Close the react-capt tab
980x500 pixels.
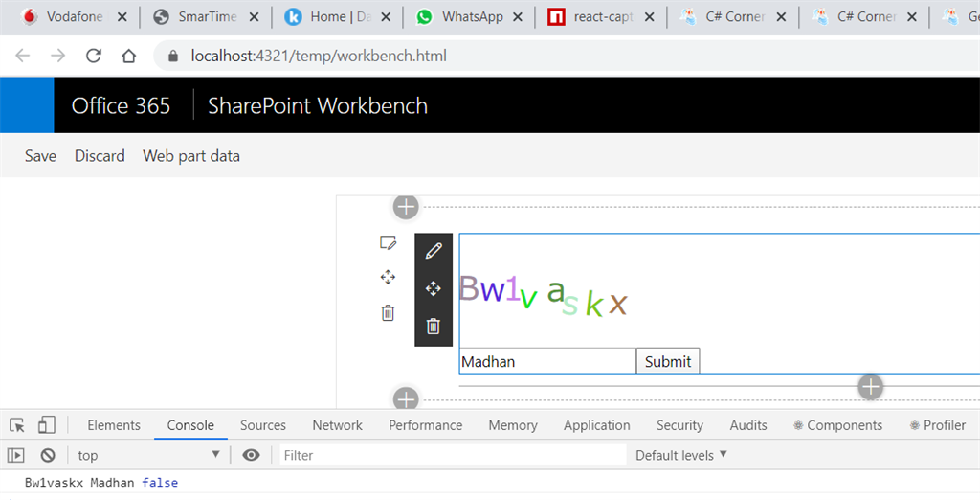(650, 17)
